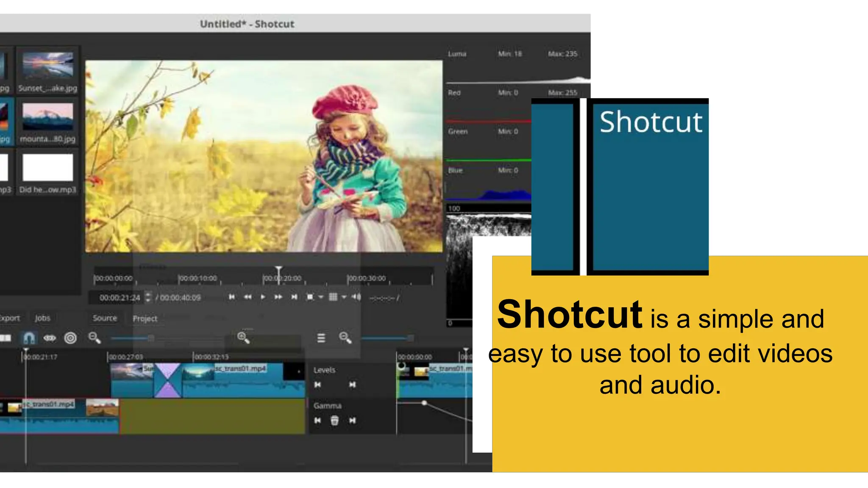Zoom out the keyframes panel magnifier
This screenshot has height=488, width=868.
tap(345, 338)
